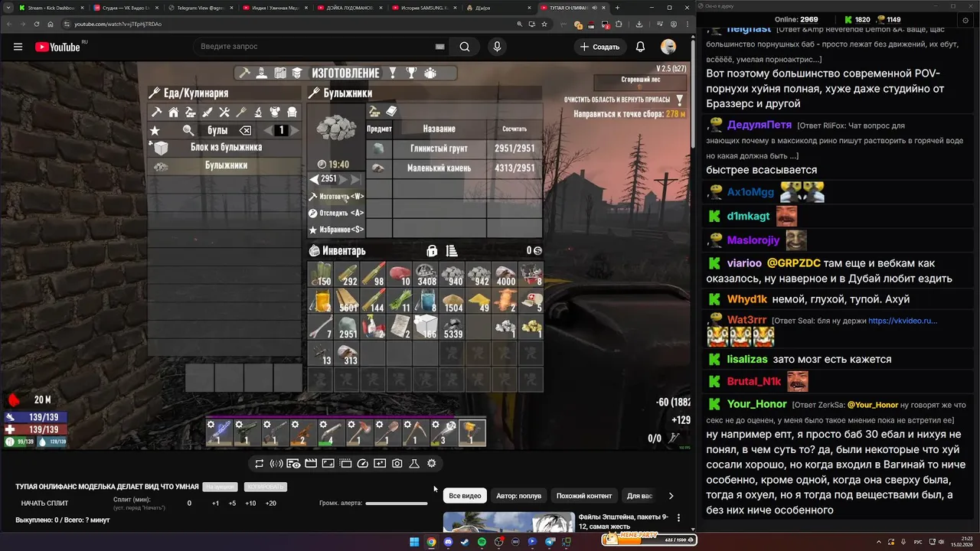Filter recipes by science microscope category
980x551 pixels.
click(258, 112)
